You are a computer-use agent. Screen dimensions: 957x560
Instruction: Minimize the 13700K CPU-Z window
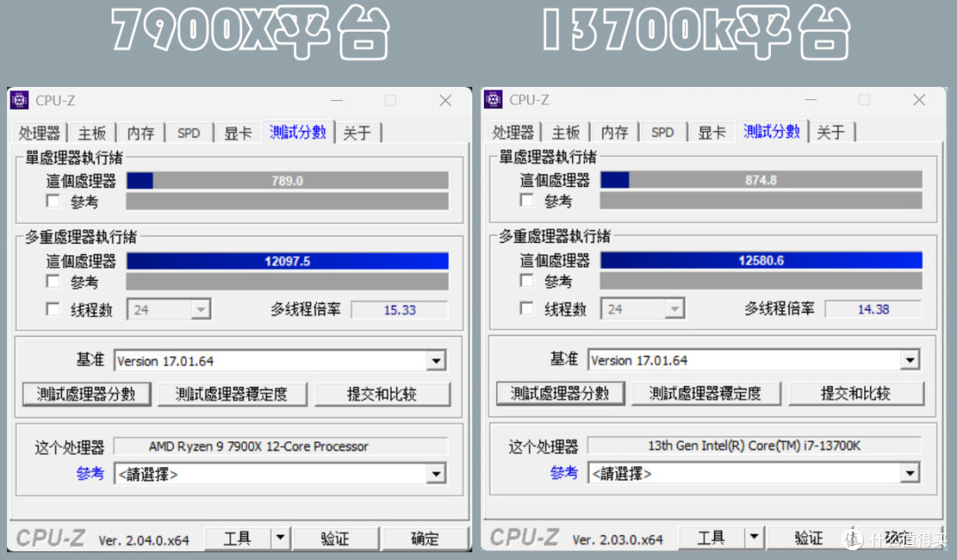(811, 100)
